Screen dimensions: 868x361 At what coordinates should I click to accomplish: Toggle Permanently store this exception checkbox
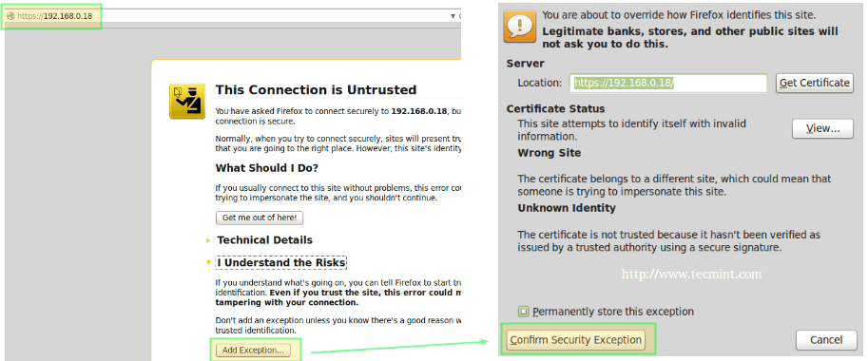(x=523, y=312)
